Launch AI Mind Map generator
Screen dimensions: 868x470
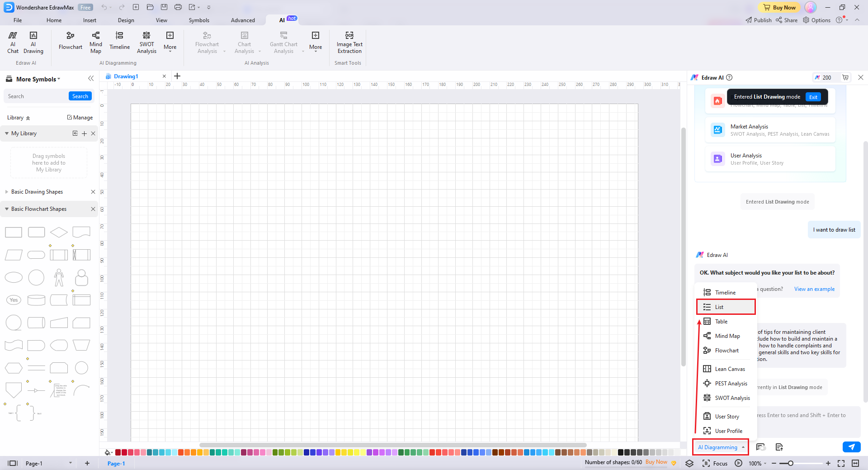pos(96,43)
